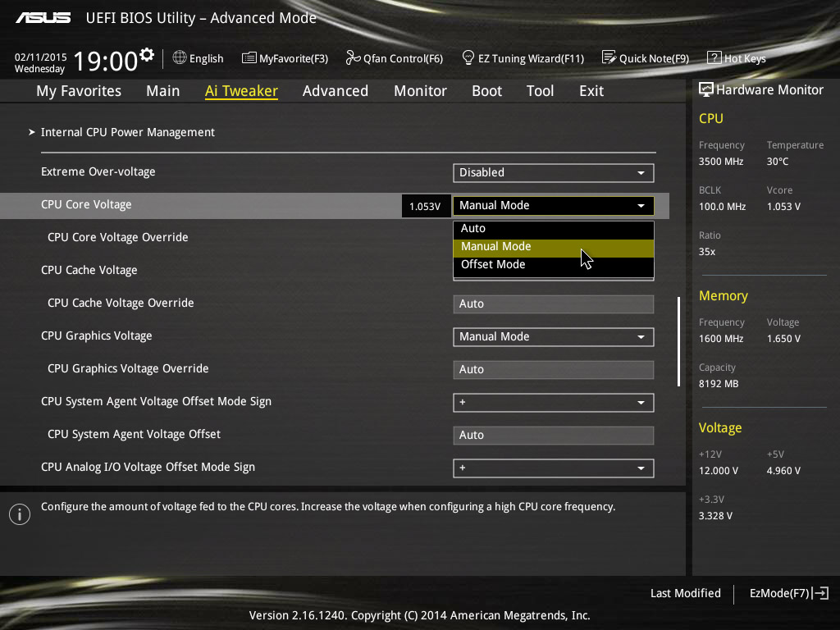The height and width of the screenshot is (630, 840).
Task: Click the CPU System Agent Voltage Offset field
Action: coord(554,436)
